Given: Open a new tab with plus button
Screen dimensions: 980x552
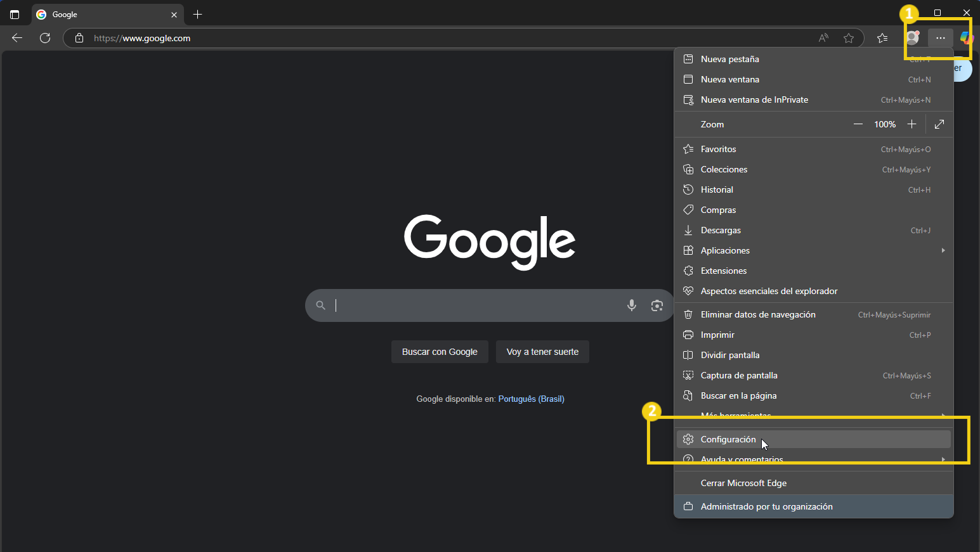Looking at the screenshot, I should pyautogui.click(x=197, y=15).
